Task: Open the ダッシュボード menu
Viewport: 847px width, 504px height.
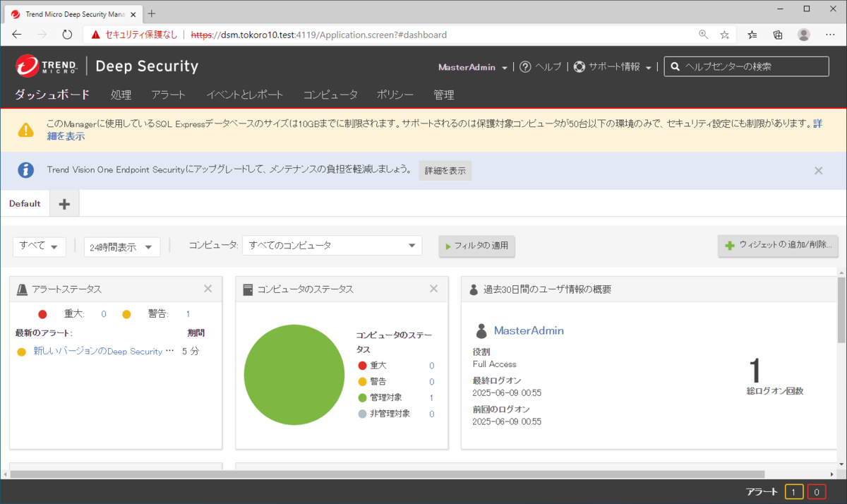Action: [52, 95]
